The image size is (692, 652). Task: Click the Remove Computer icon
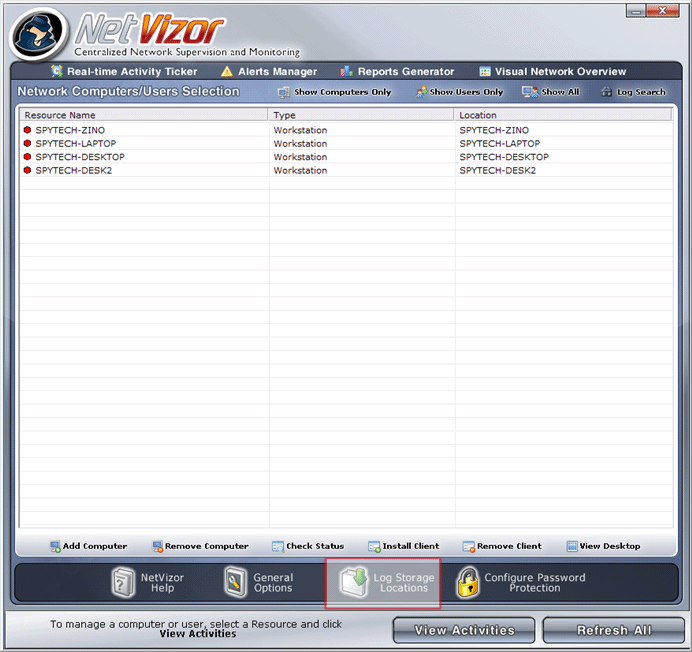click(x=158, y=546)
